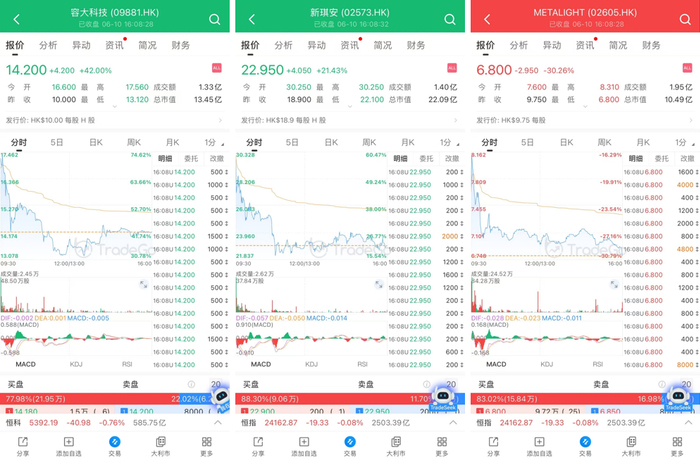
Task: Tap 83.02% buy ratio bar in METALIGHT panel
Action: pos(567,399)
